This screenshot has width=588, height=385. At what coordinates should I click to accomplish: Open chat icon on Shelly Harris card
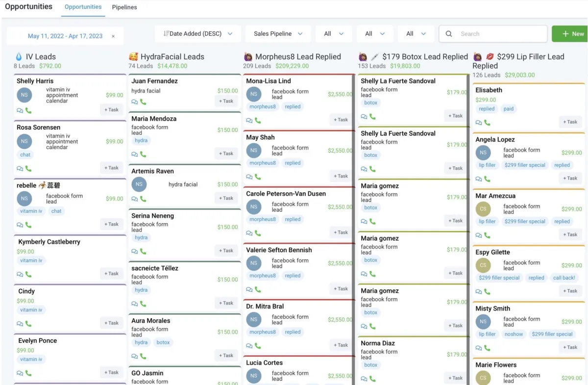coord(20,111)
